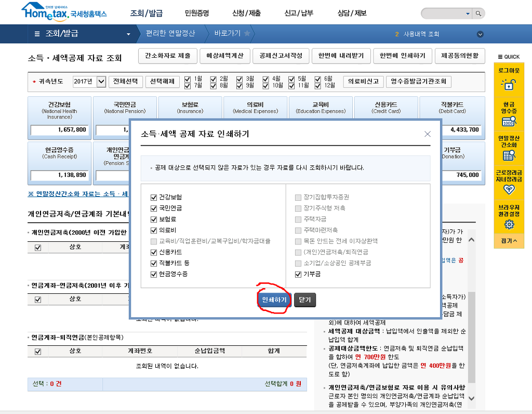
Task: Click scrollbar down arrow in info panel
Action: click(x=471, y=398)
